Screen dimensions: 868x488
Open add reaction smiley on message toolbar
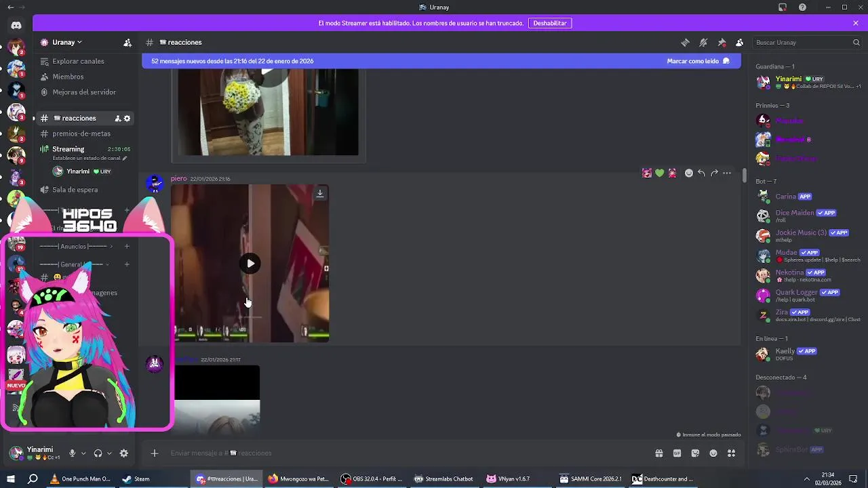coord(689,174)
